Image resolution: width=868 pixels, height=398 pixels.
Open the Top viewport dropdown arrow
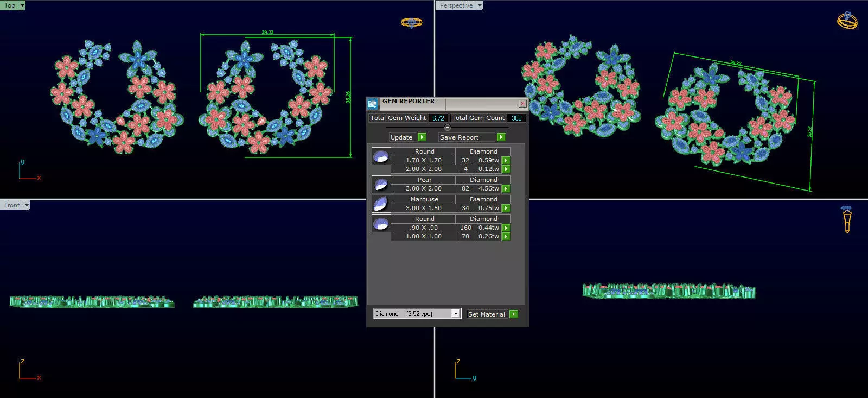[22, 5]
